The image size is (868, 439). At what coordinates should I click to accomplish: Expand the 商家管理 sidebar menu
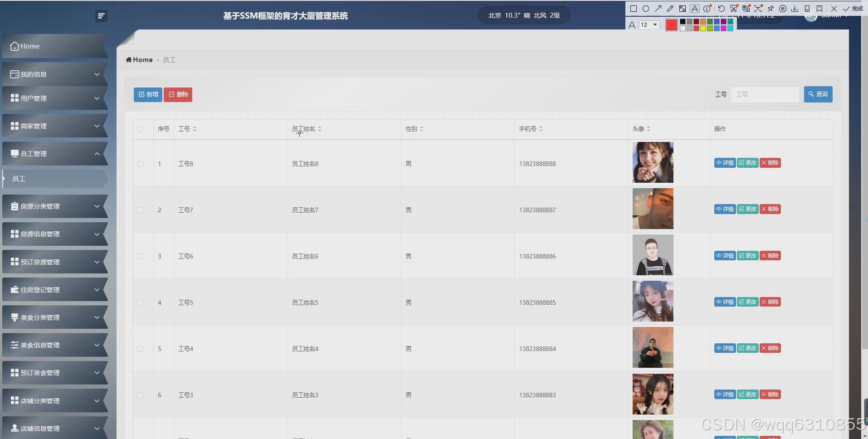(54, 126)
